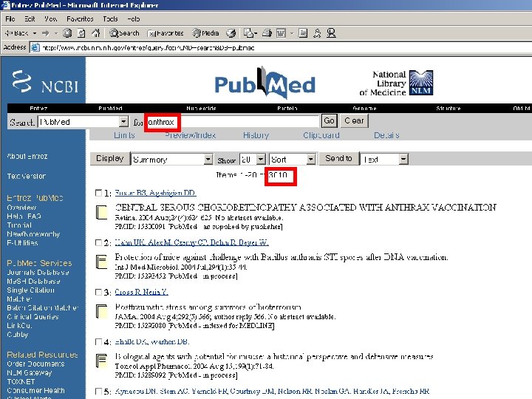Click the National Library of Medicine logo
The height and width of the screenshot is (399, 532).
click(396, 83)
